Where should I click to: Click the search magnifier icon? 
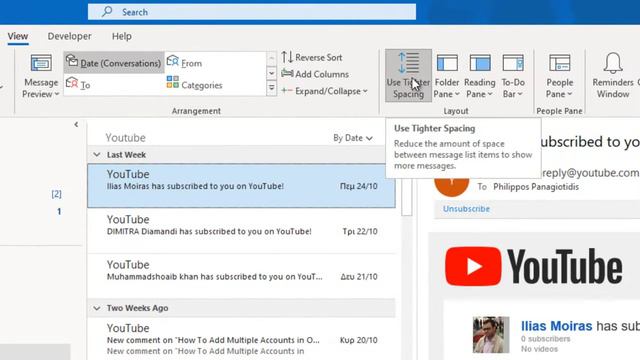coord(107,11)
